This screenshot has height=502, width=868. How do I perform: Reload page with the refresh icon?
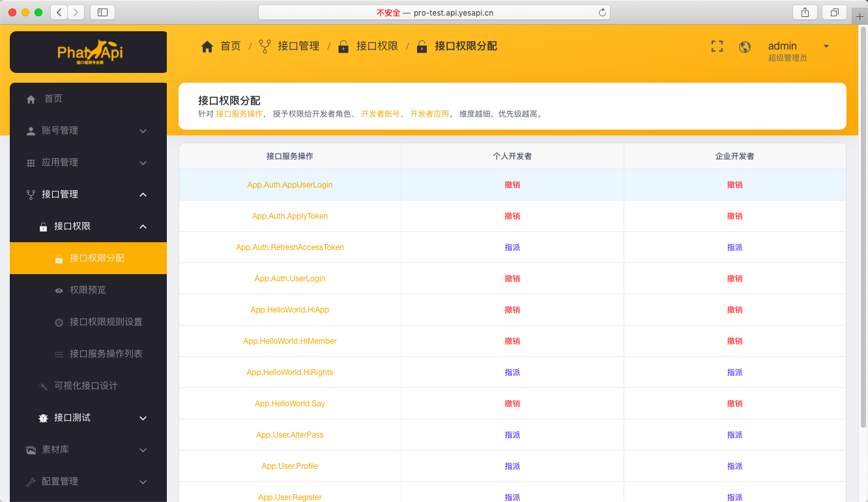pyautogui.click(x=602, y=12)
